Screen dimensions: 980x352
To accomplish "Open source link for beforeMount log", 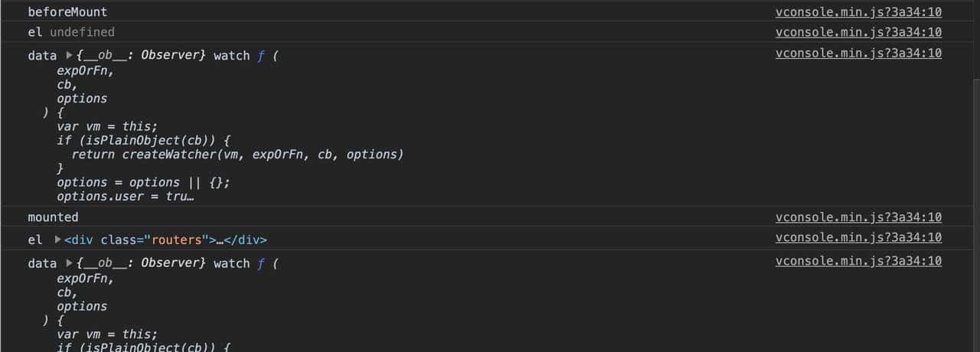I will pos(858,12).
